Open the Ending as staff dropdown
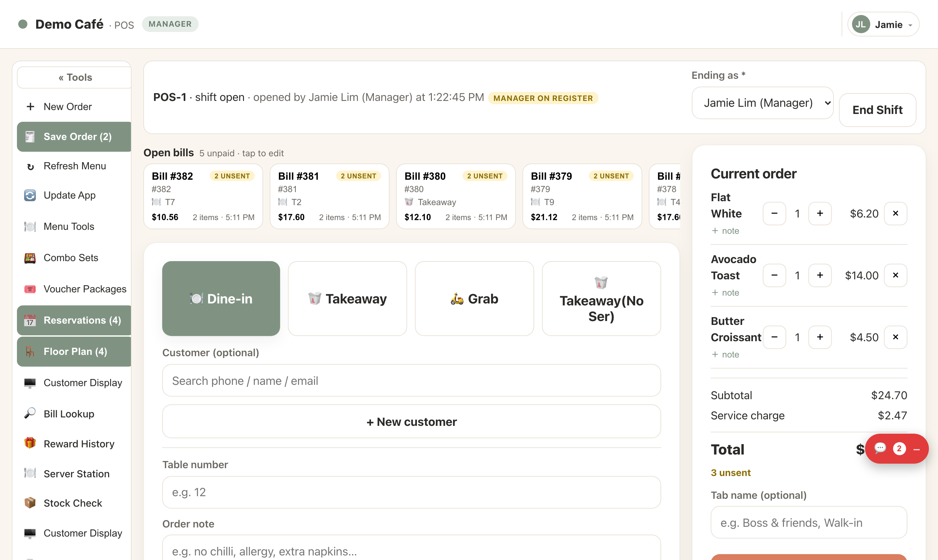The width and height of the screenshot is (938, 560). pyautogui.click(x=762, y=103)
